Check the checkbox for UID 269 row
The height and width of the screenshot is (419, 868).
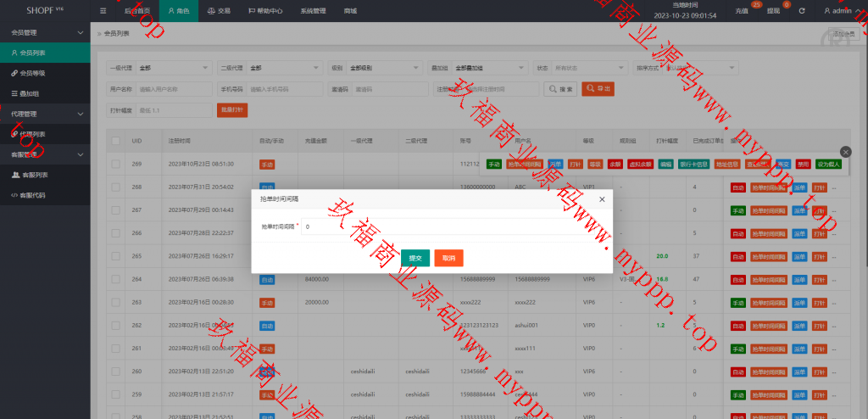[x=115, y=163]
